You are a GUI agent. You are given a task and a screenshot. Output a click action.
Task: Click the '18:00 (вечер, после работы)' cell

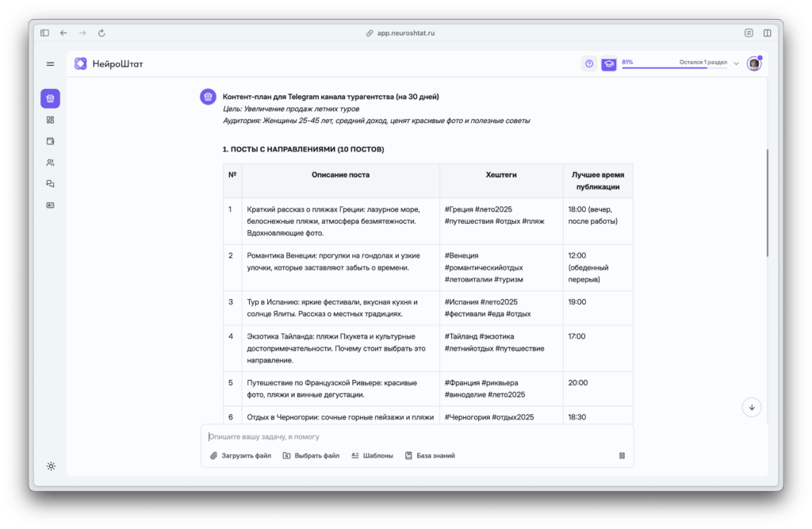(x=598, y=221)
